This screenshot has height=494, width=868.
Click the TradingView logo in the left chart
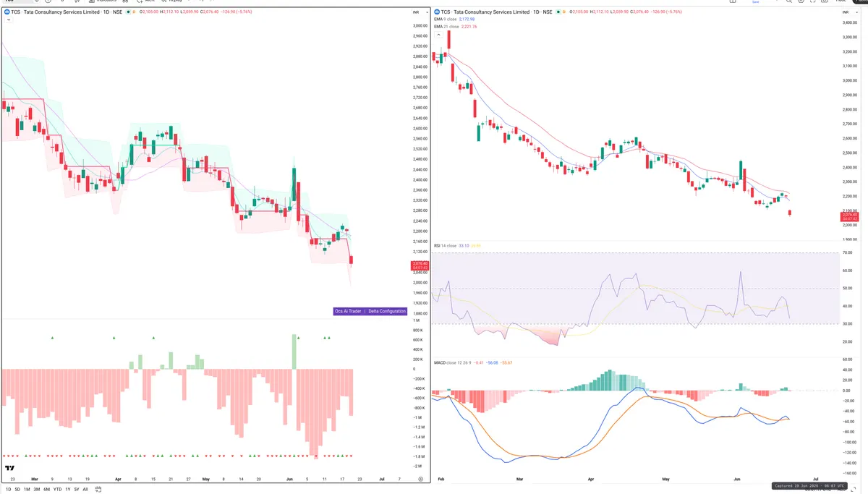click(10, 469)
